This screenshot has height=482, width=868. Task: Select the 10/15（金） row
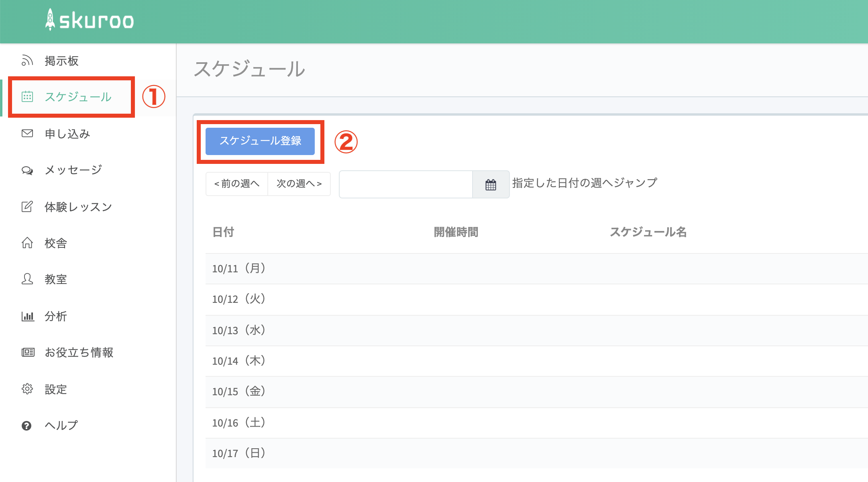[537, 392]
